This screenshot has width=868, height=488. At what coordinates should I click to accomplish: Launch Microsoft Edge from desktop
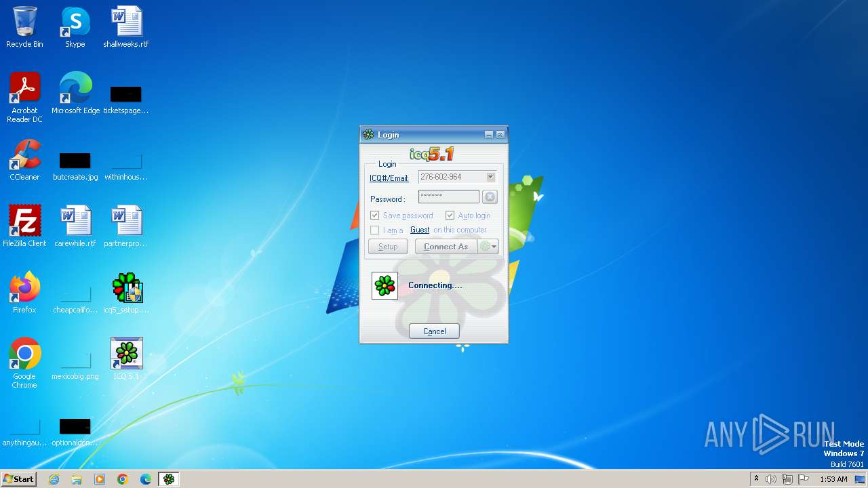(x=75, y=94)
